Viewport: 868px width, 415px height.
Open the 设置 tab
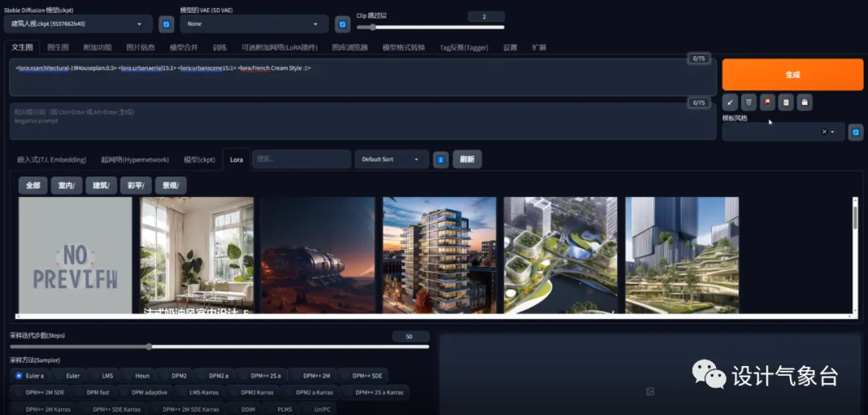click(510, 47)
